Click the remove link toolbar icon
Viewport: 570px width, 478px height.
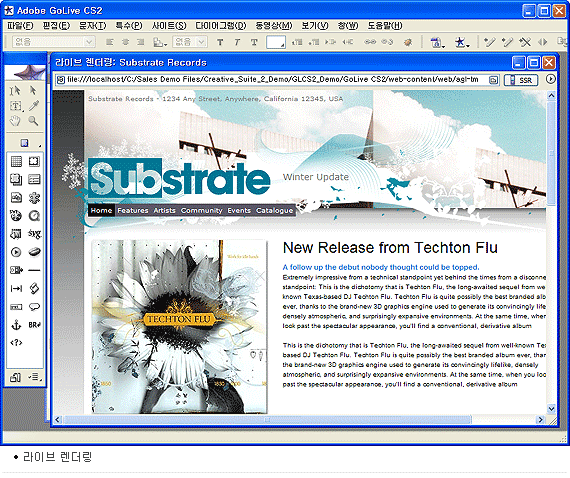click(x=387, y=42)
